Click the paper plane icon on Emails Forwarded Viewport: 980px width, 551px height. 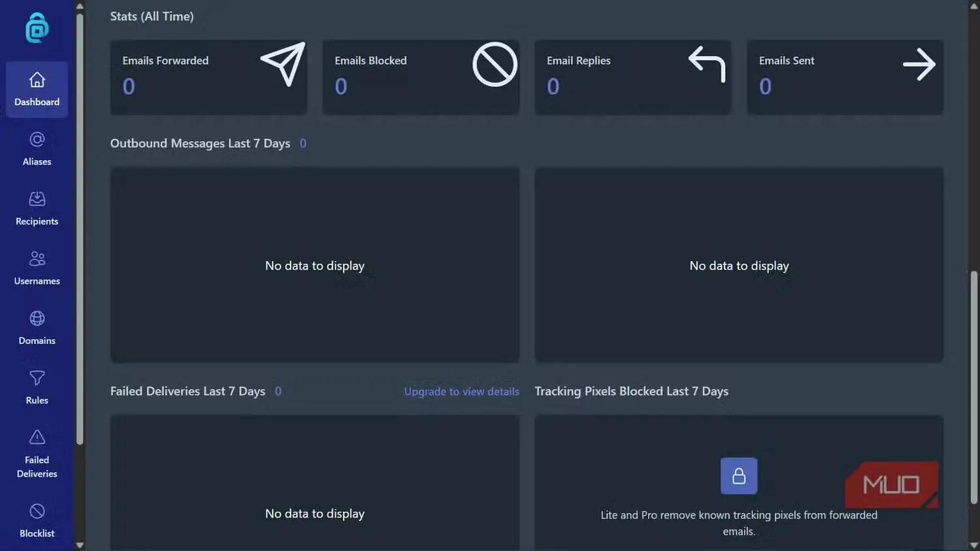point(284,64)
